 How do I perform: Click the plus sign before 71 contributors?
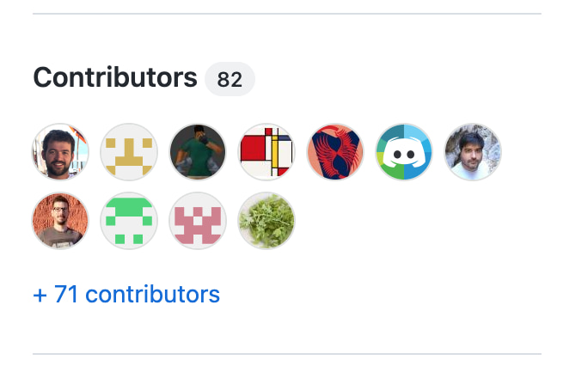(x=40, y=296)
